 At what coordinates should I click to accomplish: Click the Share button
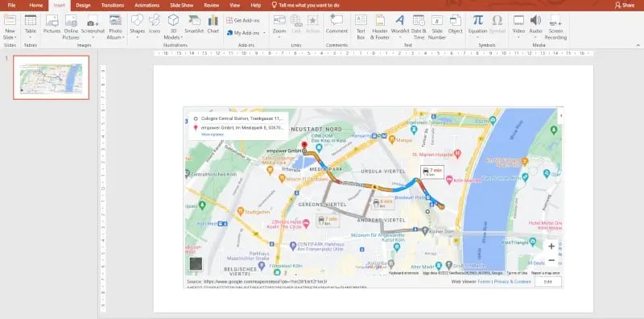coord(625,6)
